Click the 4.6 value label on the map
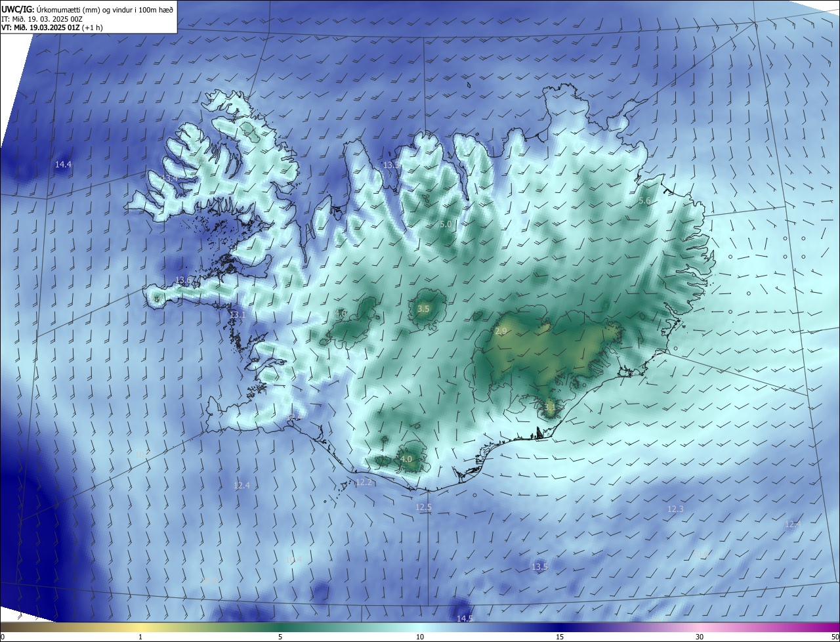This screenshot has height=642, width=840. click(341, 314)
